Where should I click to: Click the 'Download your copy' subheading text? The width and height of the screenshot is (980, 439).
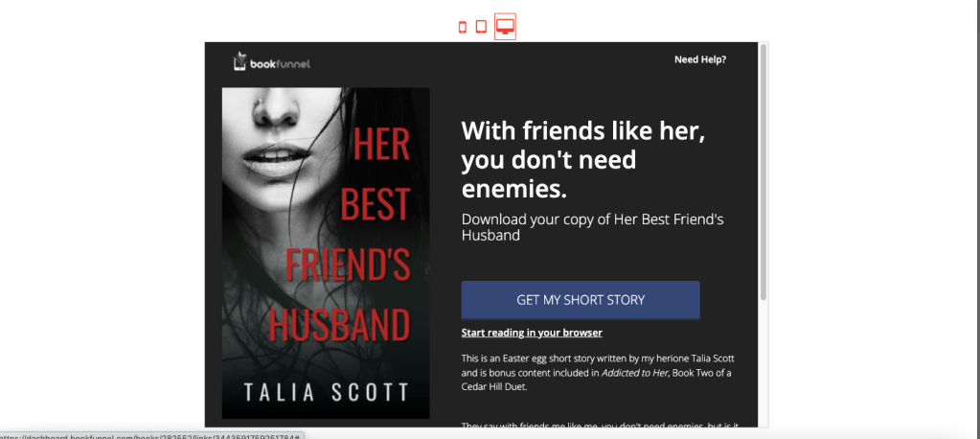[592, 227]
